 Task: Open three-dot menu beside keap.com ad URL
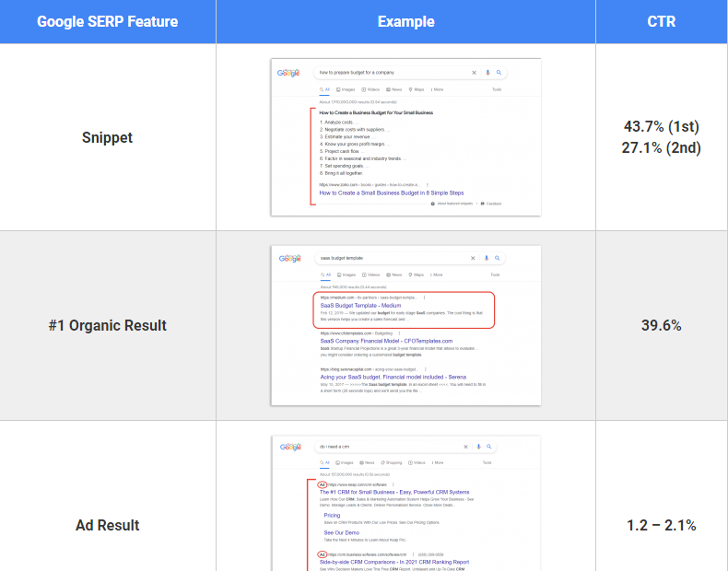pos(393,484)
